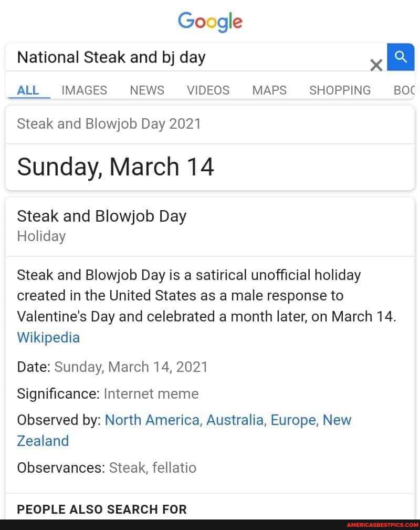Select the ALL results tab

[28, 90]
